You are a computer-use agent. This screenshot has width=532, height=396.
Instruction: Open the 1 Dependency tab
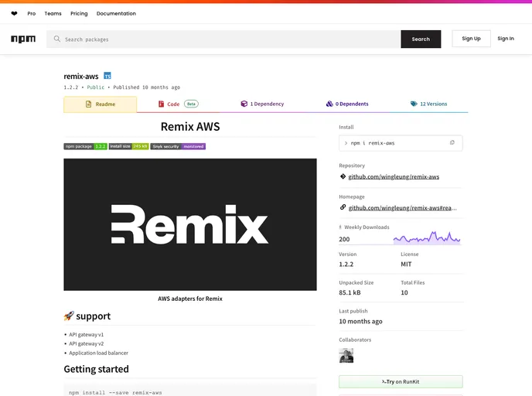[x=262, y=104]
